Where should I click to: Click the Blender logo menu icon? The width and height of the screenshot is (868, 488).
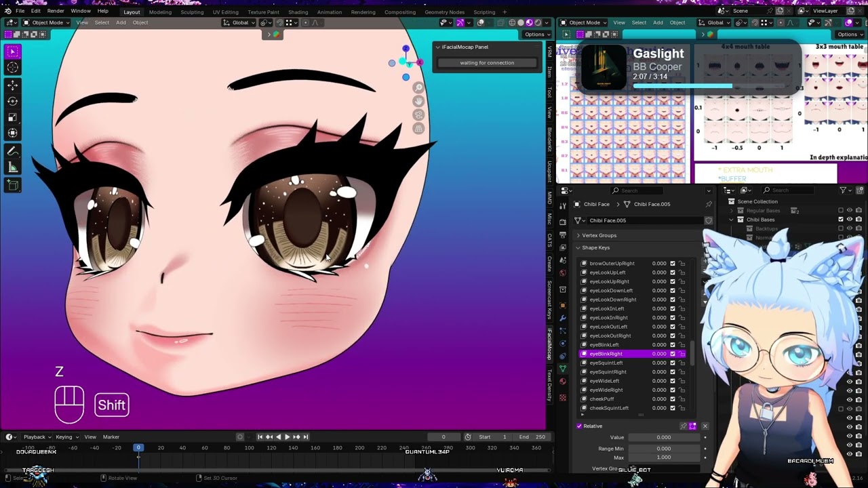7,12
